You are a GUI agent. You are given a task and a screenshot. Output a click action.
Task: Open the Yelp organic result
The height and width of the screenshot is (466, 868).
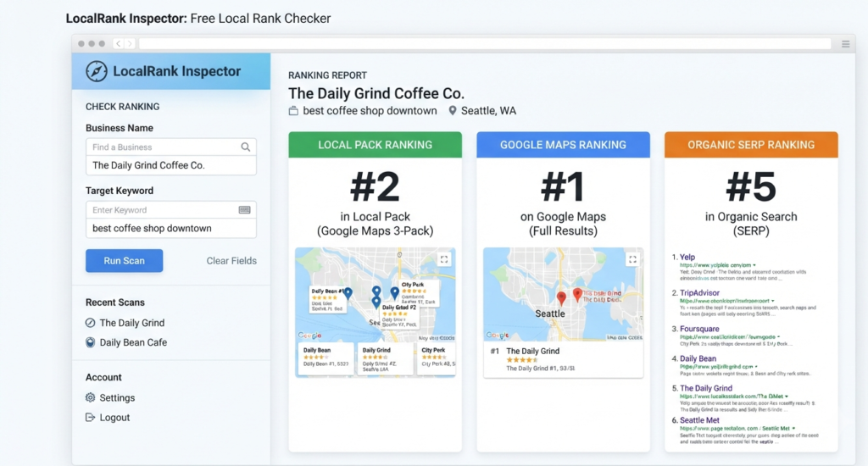pos(687,258)
